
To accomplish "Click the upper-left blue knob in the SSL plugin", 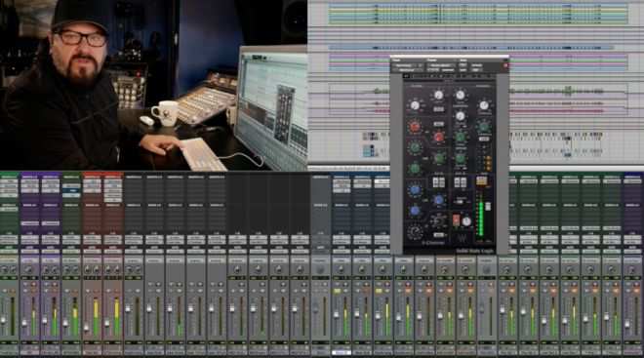I will (415, 189).
